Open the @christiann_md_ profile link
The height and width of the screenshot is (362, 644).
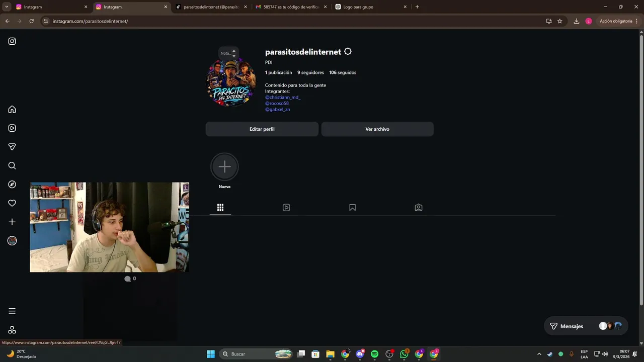tap(283, 97)
